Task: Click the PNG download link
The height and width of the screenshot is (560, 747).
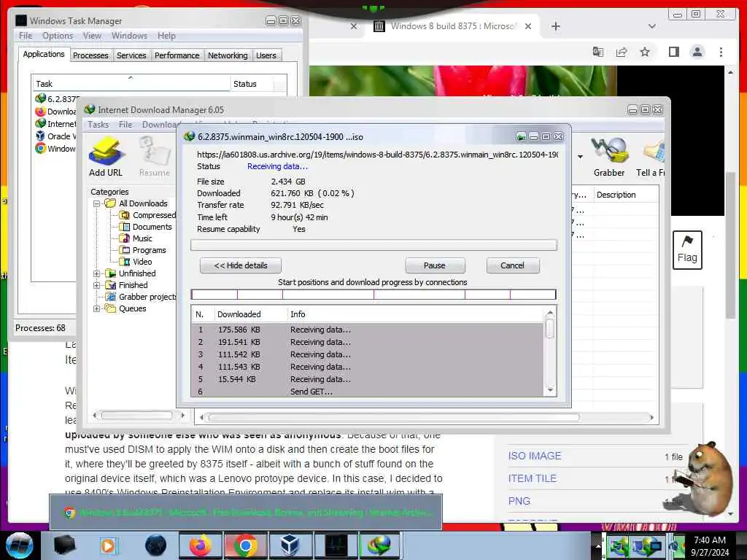Action: coord(519,501)
